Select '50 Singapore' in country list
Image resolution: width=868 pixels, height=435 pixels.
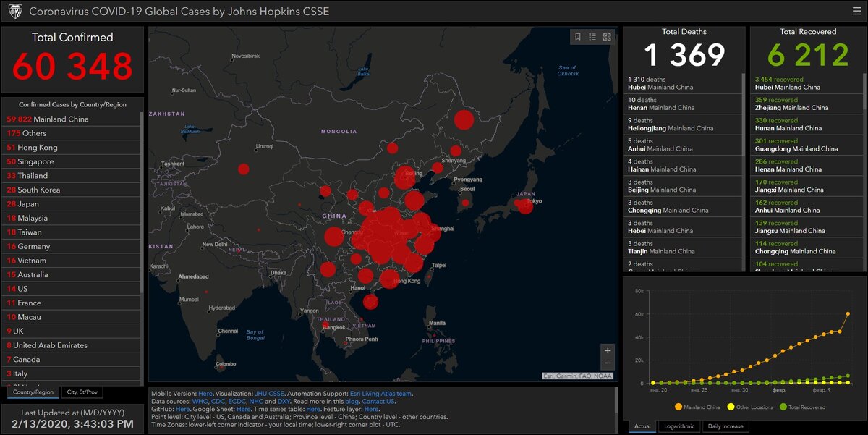tap(72, 161)
